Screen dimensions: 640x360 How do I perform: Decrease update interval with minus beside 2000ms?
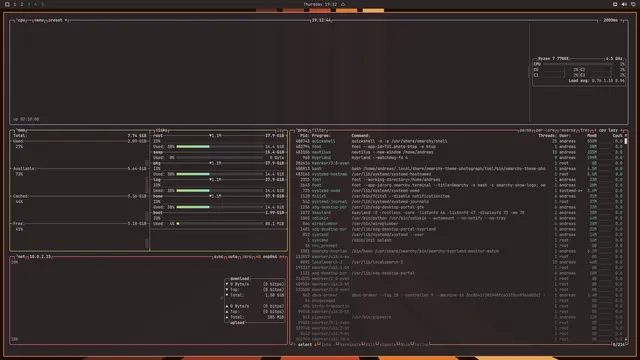(x=600, y=20)
